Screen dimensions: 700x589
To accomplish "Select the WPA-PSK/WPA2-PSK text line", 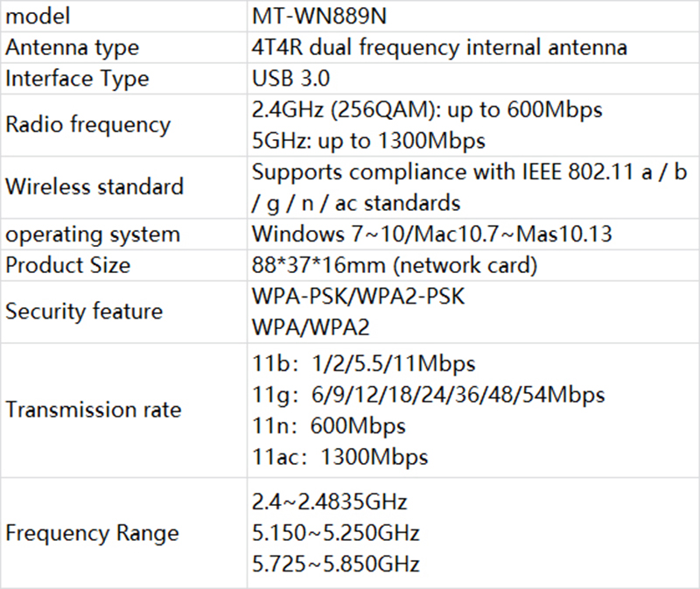I will click(x=357, y=297).
